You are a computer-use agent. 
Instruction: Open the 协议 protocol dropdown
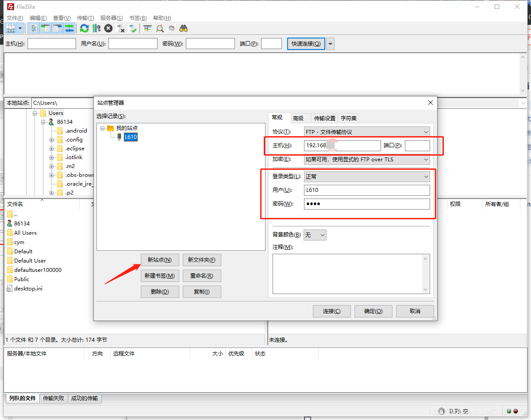point(367,132)
